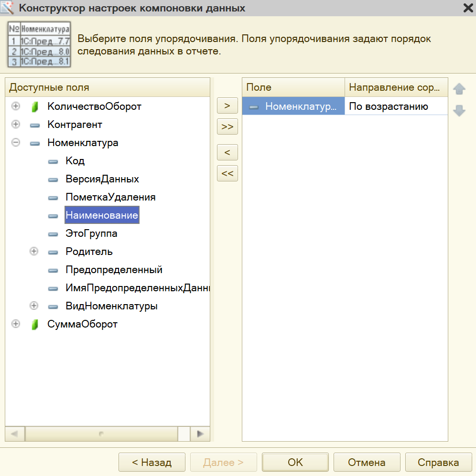Move the ordering field down with arrow

459,110
